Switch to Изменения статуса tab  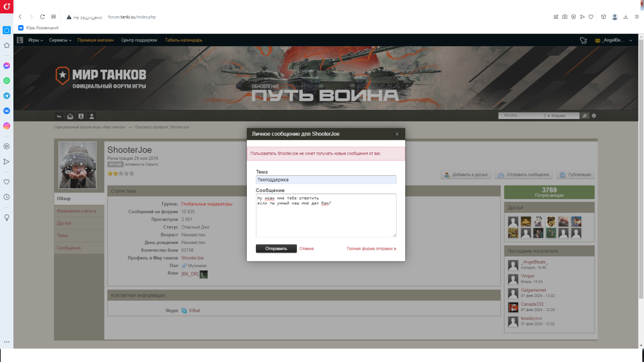[x=79, y=211]
